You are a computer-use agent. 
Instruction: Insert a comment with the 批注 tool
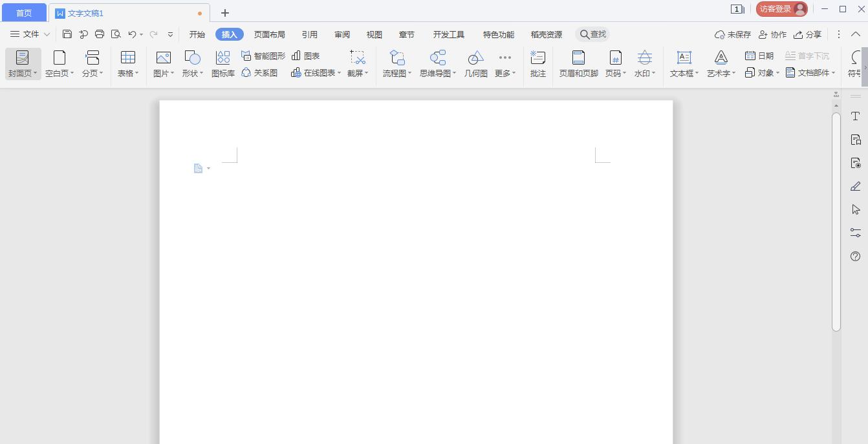click(537, 63)
